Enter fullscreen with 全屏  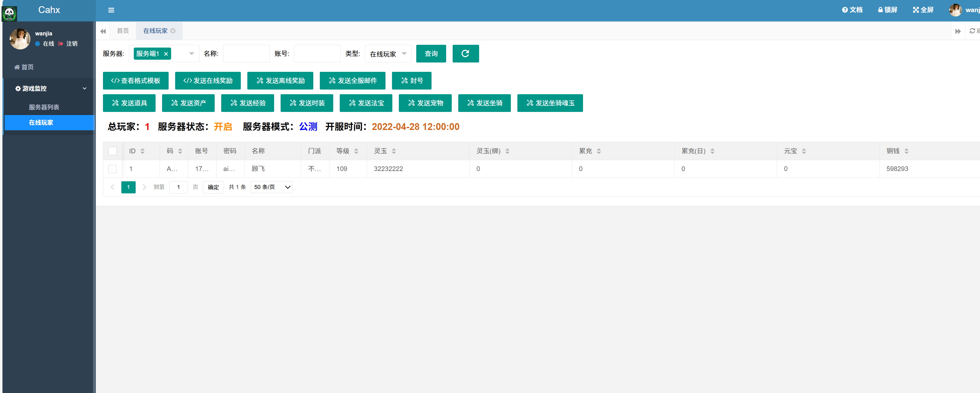(x=923, y=10)
